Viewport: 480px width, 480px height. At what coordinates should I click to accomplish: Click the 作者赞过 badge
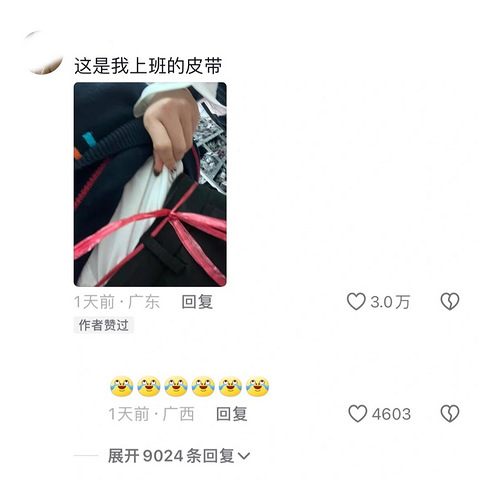click(x=104, y=325)
